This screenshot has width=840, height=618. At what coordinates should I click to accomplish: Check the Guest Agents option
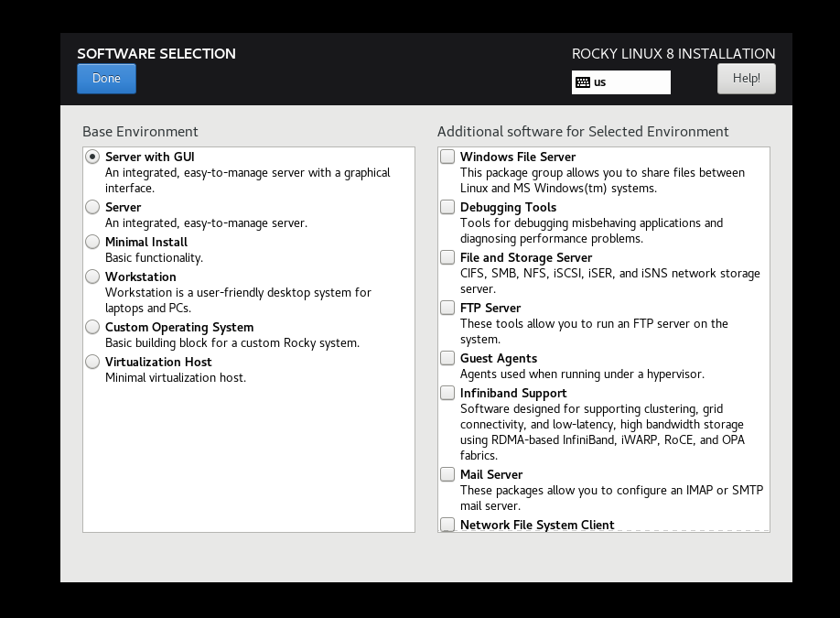pos(447,358)
